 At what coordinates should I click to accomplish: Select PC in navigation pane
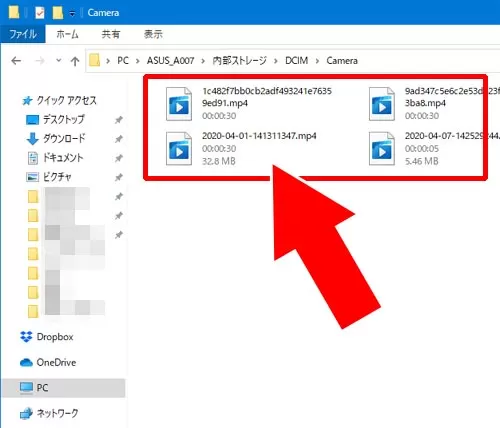pyautogui.click(x=63, y=388)
